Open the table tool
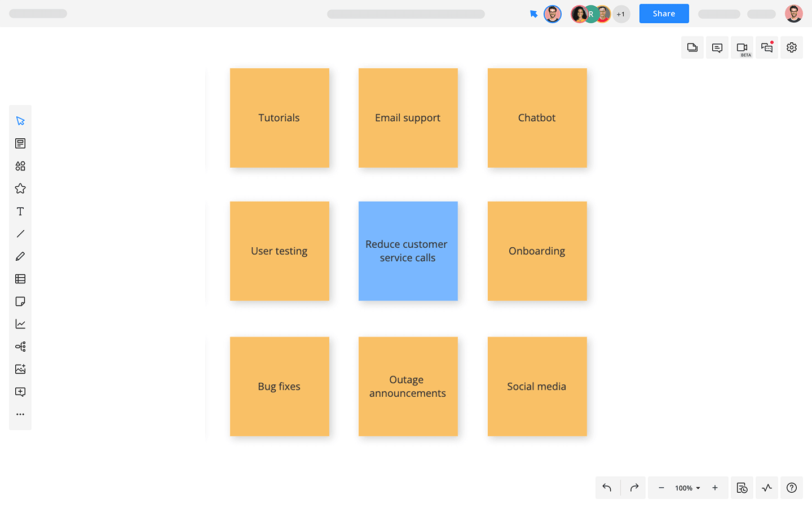 click(x=20, y=279)
